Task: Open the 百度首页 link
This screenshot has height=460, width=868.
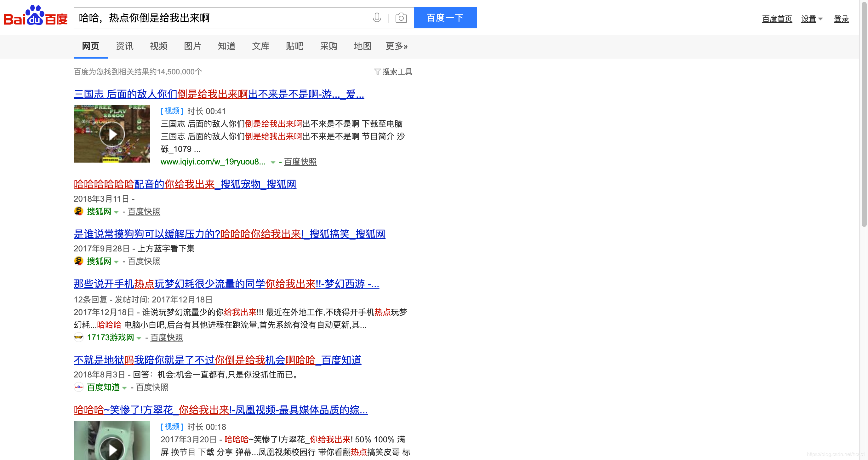Action: coord(777,19)
